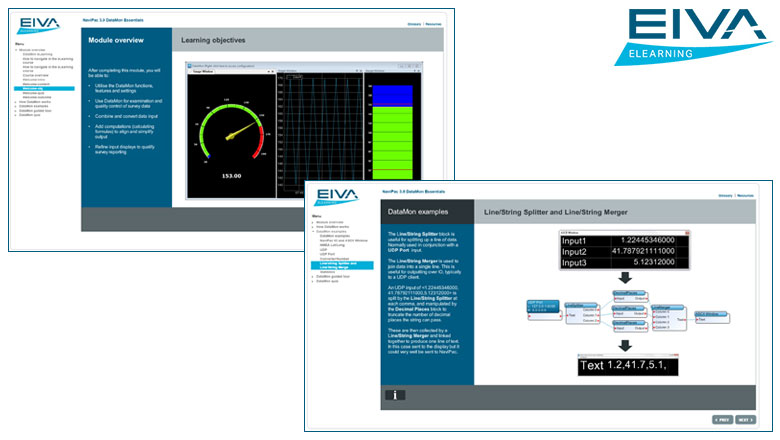Open Resources link in the front window
The height and width of the screenshot is (440, 780).
coord(745,195)
